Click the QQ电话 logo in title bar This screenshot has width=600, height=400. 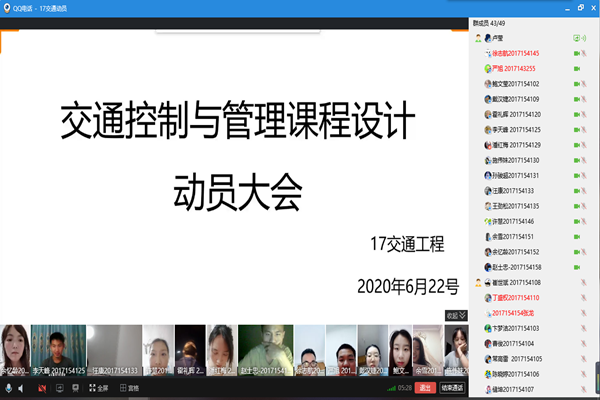7,5
